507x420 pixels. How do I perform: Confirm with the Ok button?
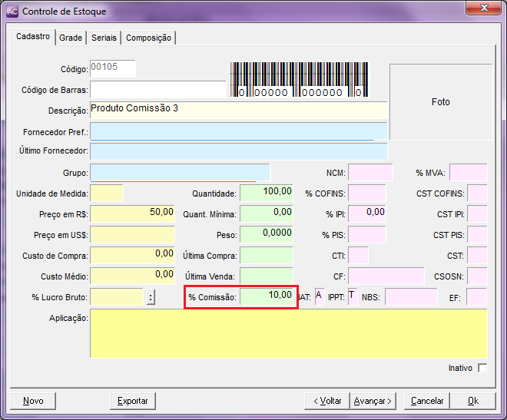[472, 401]
